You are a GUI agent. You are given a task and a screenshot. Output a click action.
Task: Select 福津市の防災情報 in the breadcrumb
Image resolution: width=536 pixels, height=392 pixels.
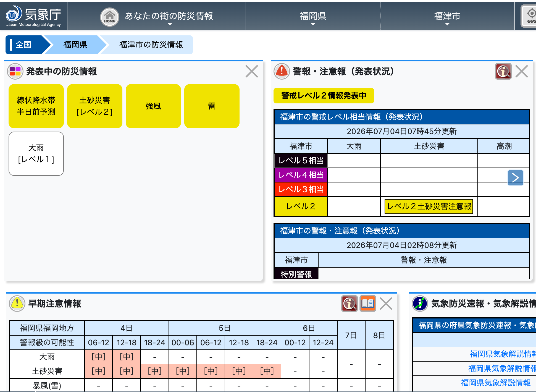coord(151,45)
